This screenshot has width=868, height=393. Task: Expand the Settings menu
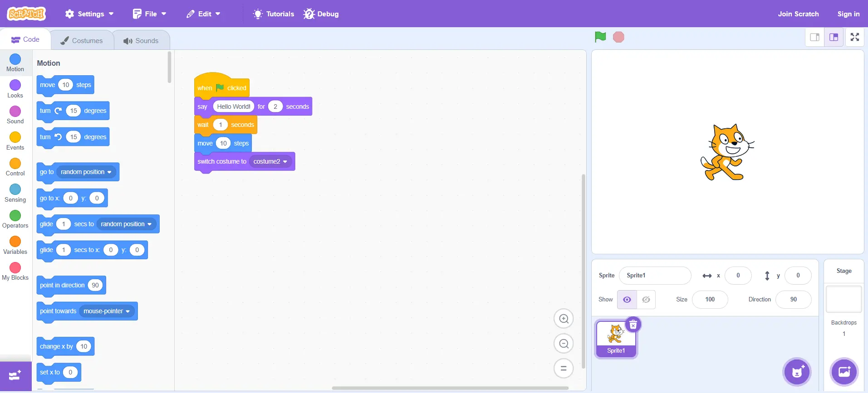(89, 14)
